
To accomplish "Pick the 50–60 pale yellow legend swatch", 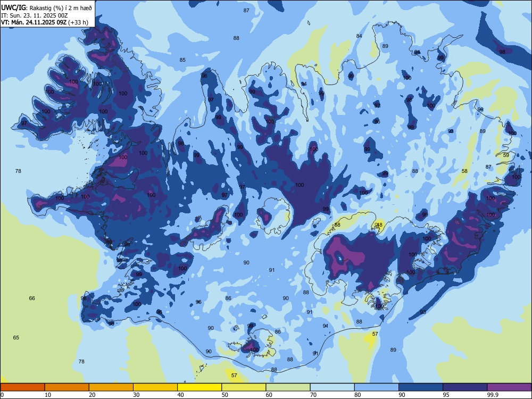I will tap(244, 387).
